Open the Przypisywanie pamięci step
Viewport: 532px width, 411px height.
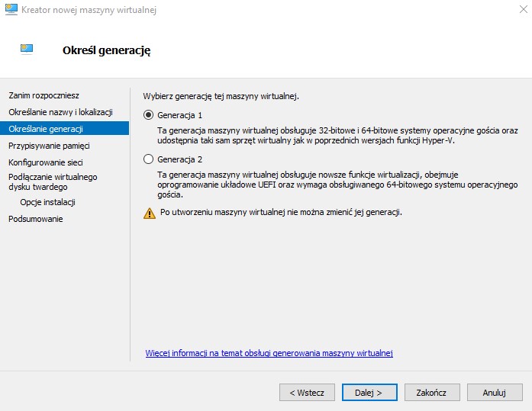click(49, 146)
